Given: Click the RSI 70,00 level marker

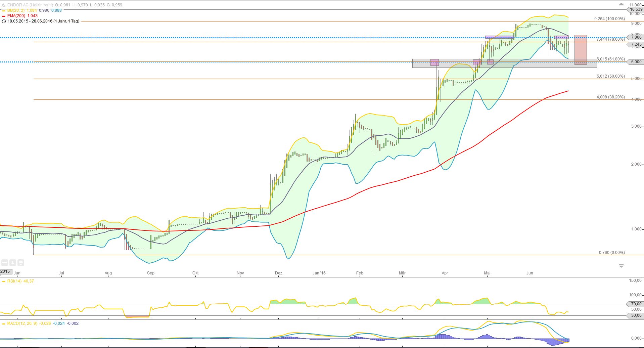Looking at the screenshot, I should 634,304.
